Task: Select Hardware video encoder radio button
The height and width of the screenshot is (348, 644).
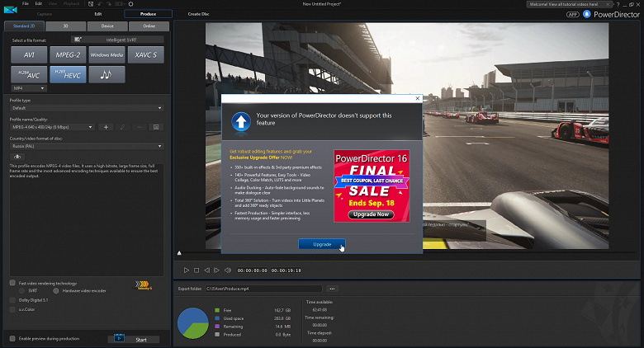Action: tap(55, 290)
